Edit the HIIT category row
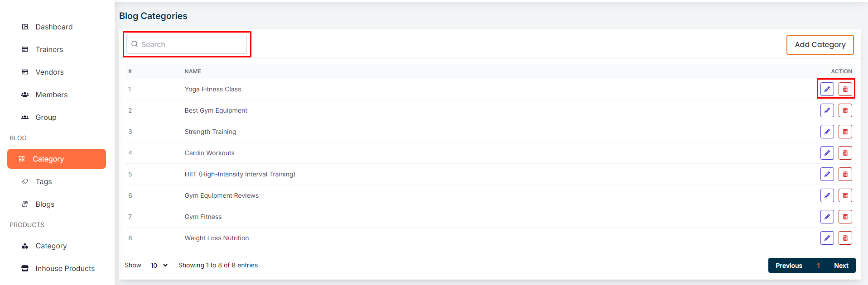868x285 pixels. tap(827, 174)
